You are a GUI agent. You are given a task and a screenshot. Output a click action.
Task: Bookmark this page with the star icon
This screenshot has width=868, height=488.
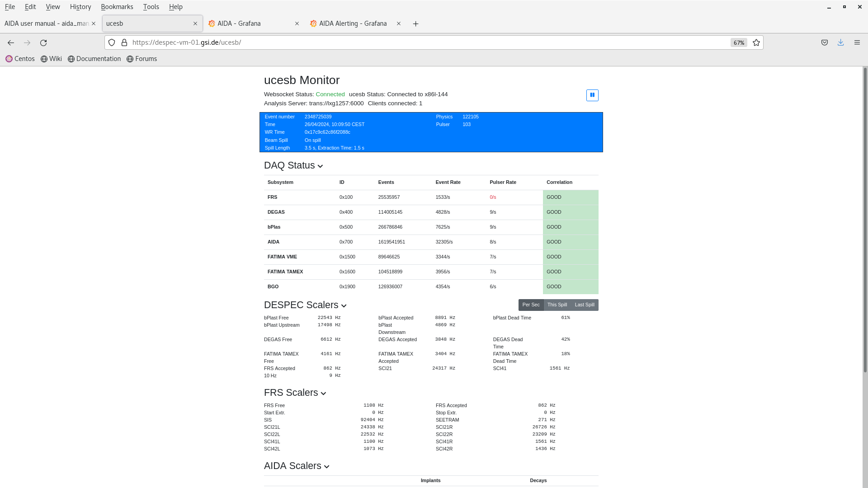pos(756,42)
